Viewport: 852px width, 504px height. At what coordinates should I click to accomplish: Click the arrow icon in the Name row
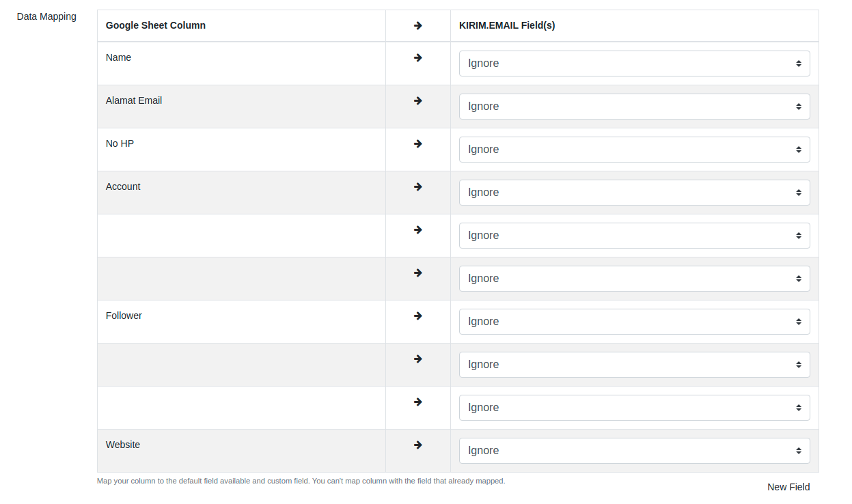(418, 58)
